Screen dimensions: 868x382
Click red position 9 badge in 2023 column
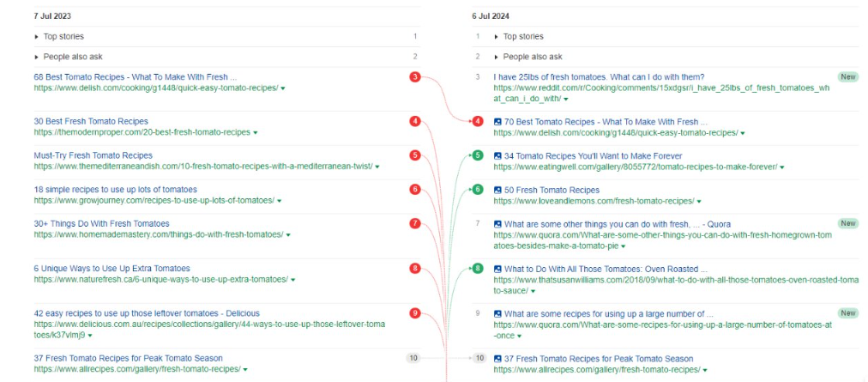coord(415,313)
